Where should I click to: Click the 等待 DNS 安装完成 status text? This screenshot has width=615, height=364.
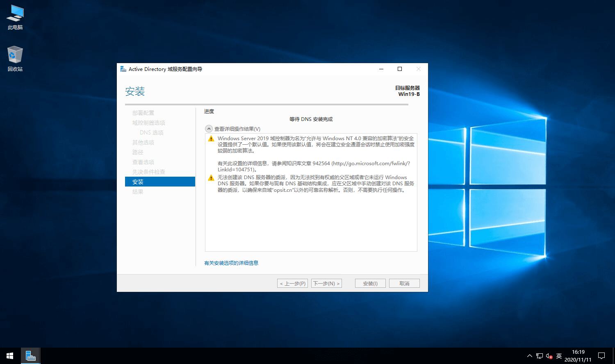point(311,119)
